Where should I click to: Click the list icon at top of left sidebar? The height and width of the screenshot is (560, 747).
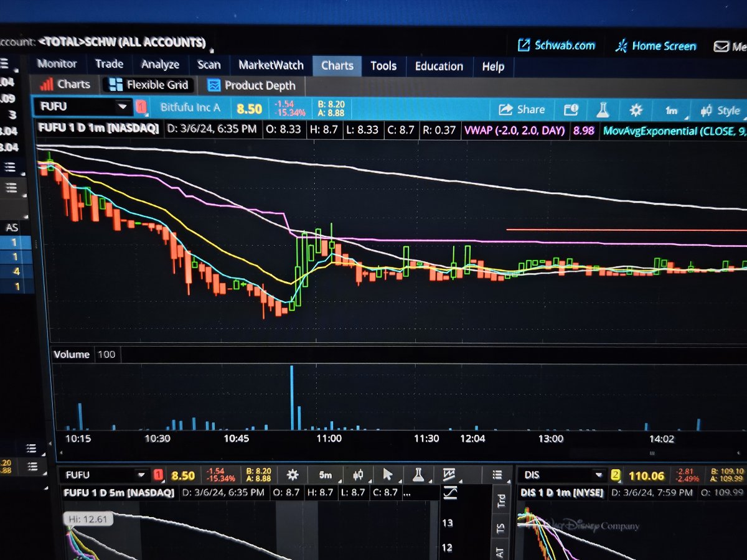pyautogui.click(x=4, y=63)
